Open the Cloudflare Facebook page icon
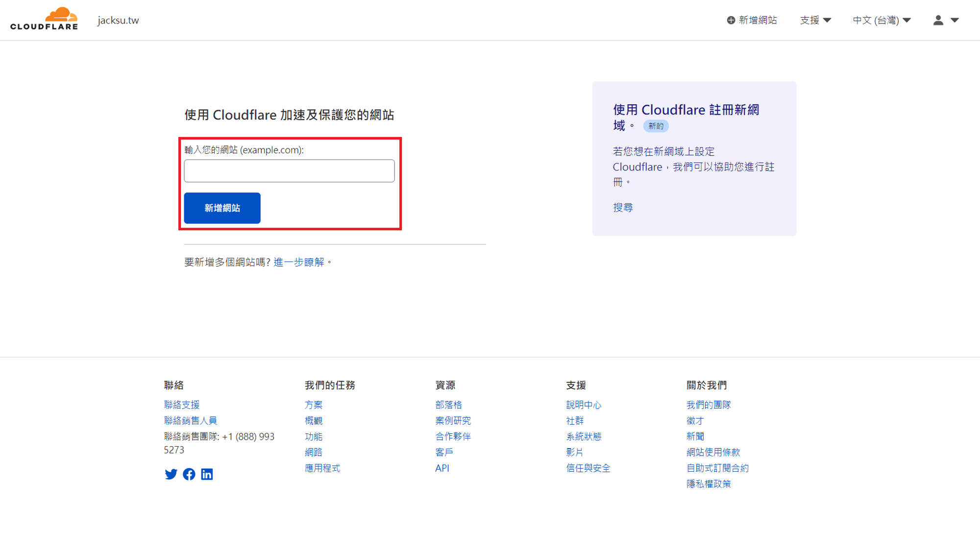The width and height of the screenshot is (980, 551). tap(189, 474)
